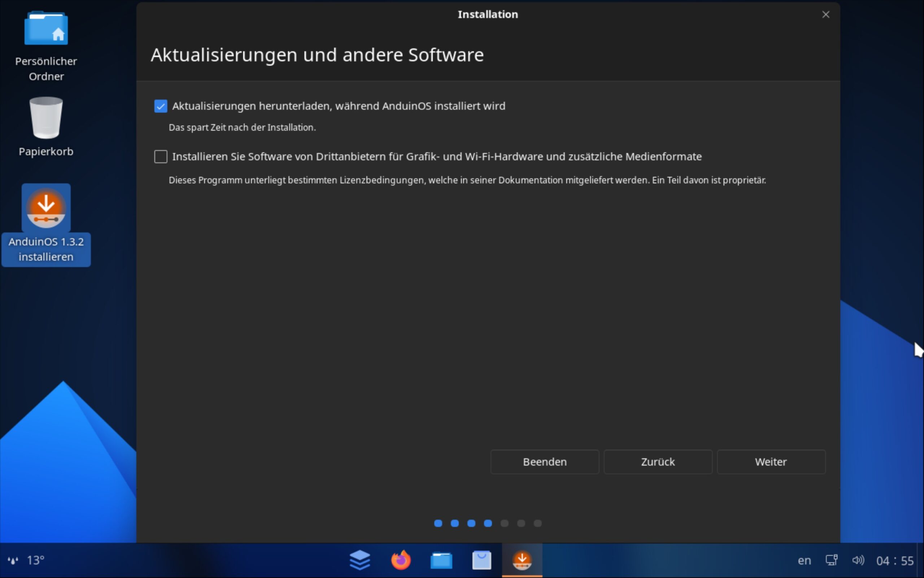The width and height of the screenshot is (924, 578).
Task: Click the 'Das spart Zeit nach der Installation.' text
Action: (242, 127)
